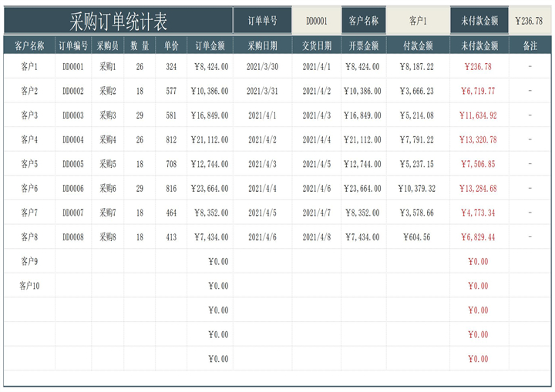Image resolution: width=555 pixels, height=392 pixels.
Task: Select unit price cell 816
Action: point(170,189)
